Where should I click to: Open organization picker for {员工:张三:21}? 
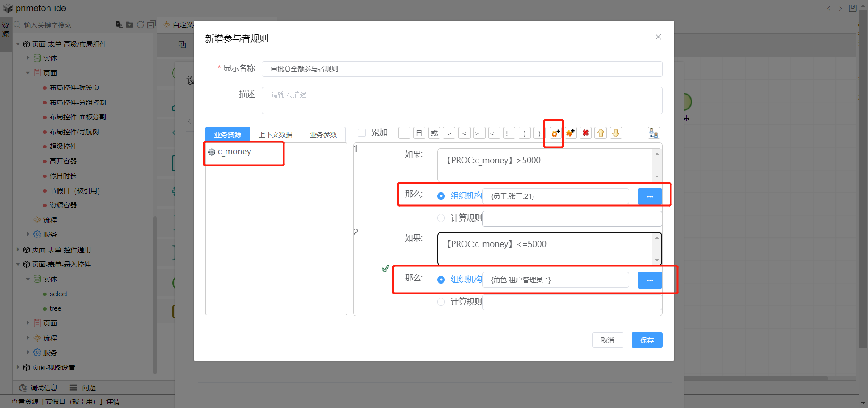coord(650,196)
